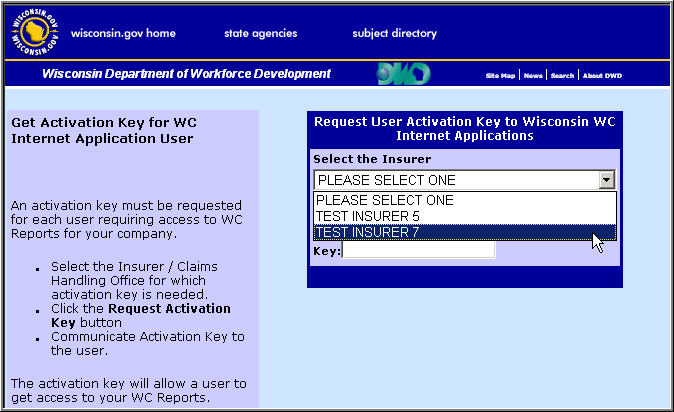Click the Select the Insurer label
Viewport: 674px width, 412px height.
372,159
